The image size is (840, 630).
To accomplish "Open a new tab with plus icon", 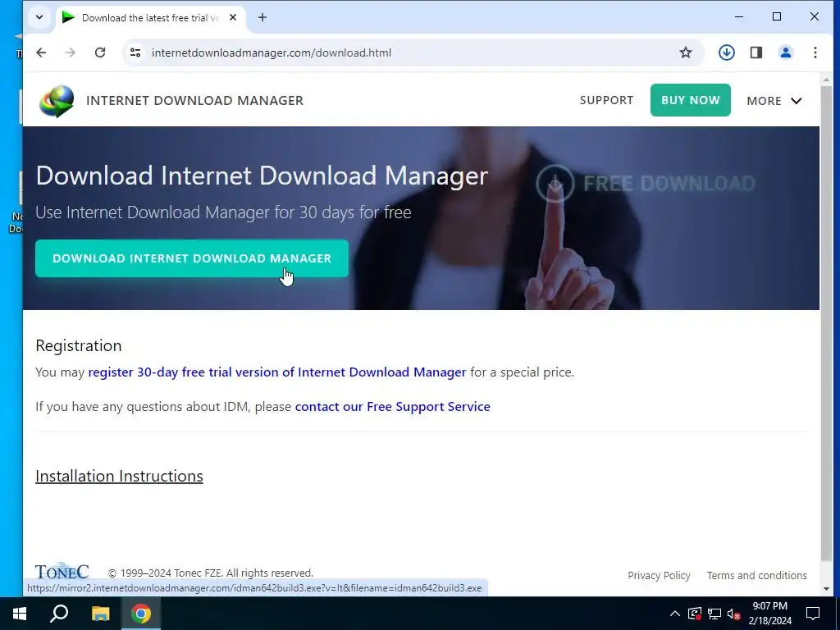I will pos(262,18).
